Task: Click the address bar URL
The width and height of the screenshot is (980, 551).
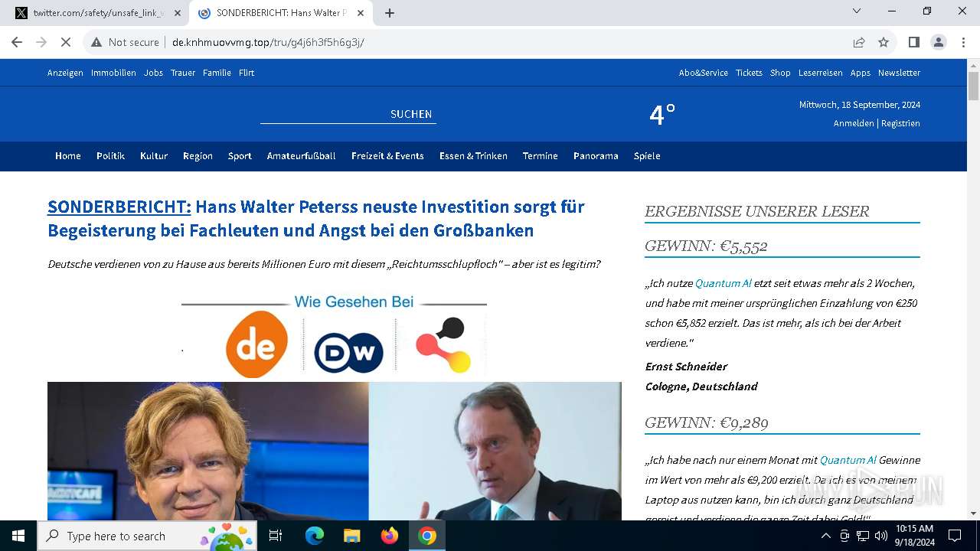Action: (268, 42)
